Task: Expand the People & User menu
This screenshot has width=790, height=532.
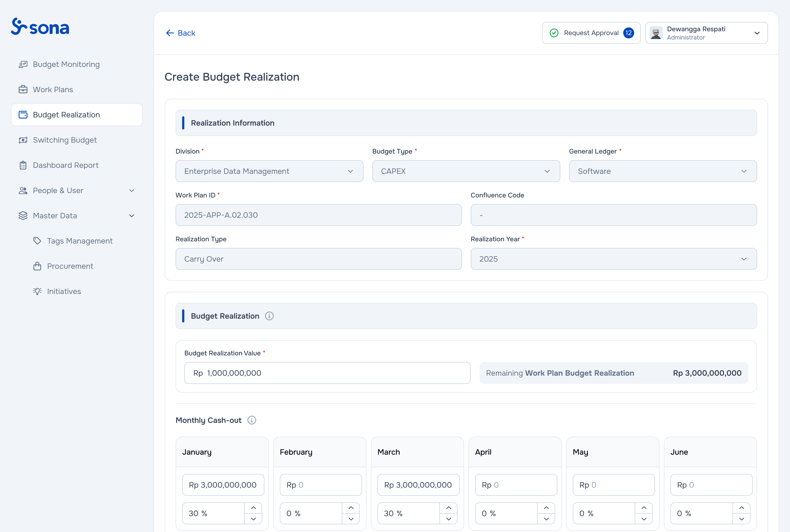Action: pos(77,191)
